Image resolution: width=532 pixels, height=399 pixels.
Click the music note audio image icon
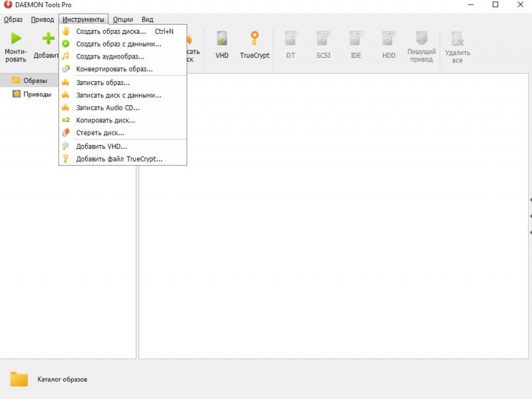66,57
